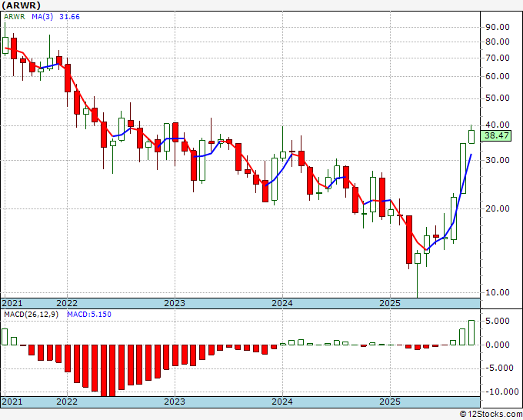Open the 12Stocks.com copyright link
Screen dimensions: 523x420
pos(487,414)
